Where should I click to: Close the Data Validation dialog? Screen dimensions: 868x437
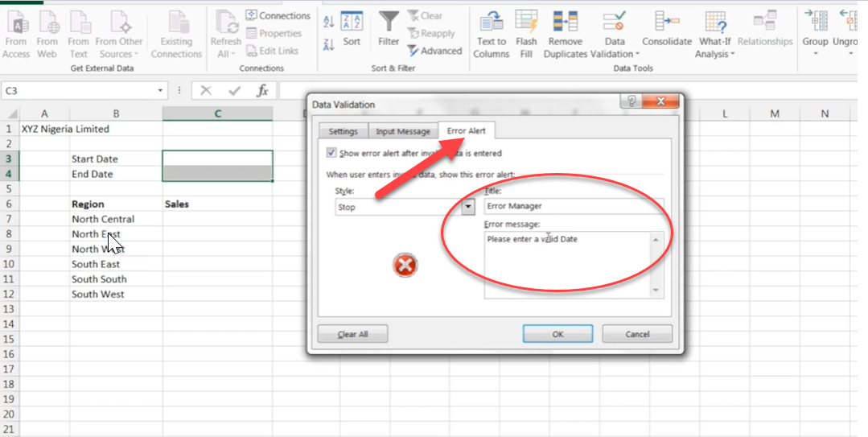pyautogui.click(x=660, y=101)
